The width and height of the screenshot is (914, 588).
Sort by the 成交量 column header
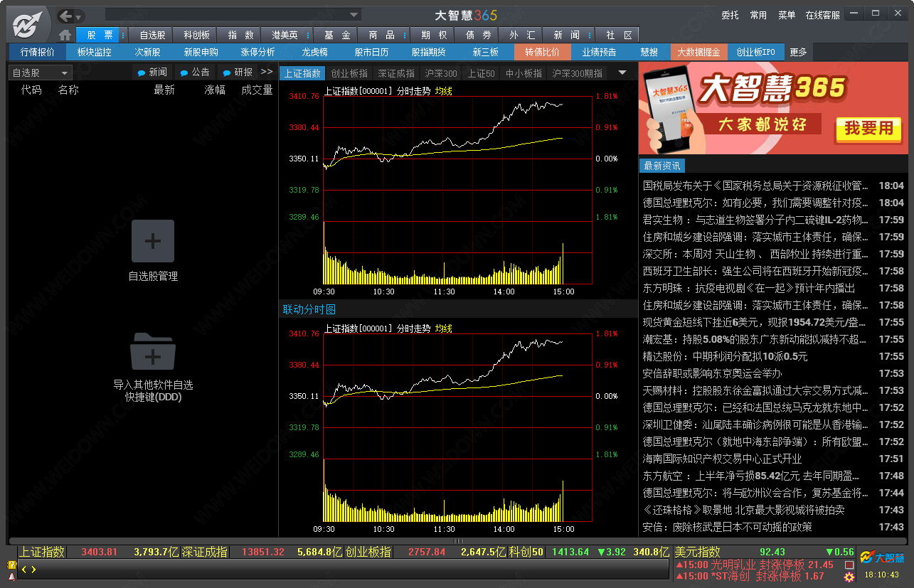pyautogui.click(x=257, y=90)
